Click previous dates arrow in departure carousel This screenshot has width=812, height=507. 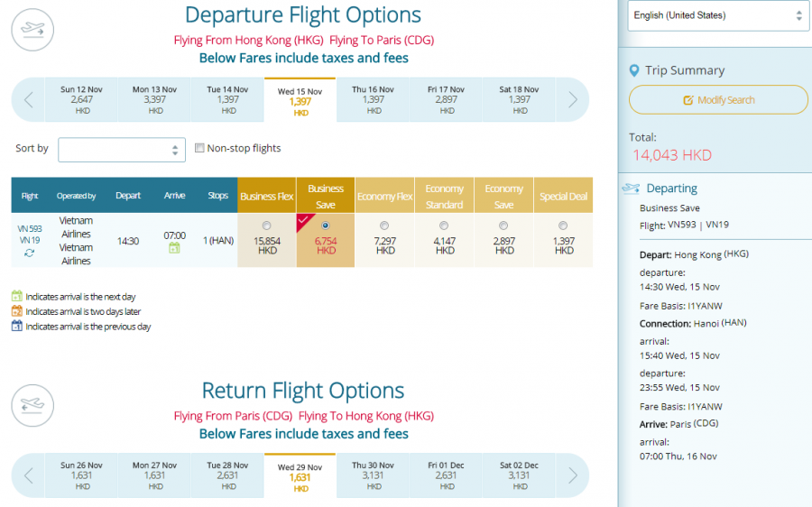click(29, 99)
